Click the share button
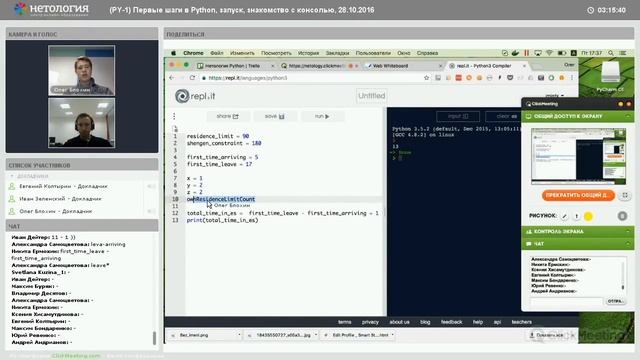Image resolution: width=640 pixels, height=360 pixels. (x=227, y=116)
